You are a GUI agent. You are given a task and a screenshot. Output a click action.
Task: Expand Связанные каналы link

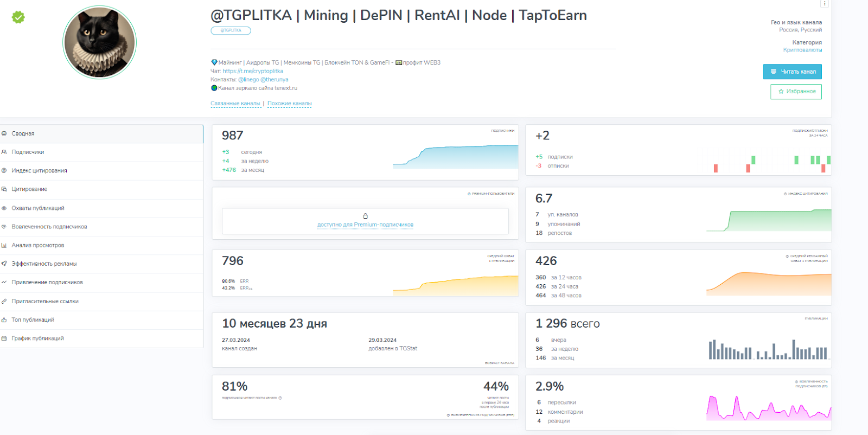point(235,104)
